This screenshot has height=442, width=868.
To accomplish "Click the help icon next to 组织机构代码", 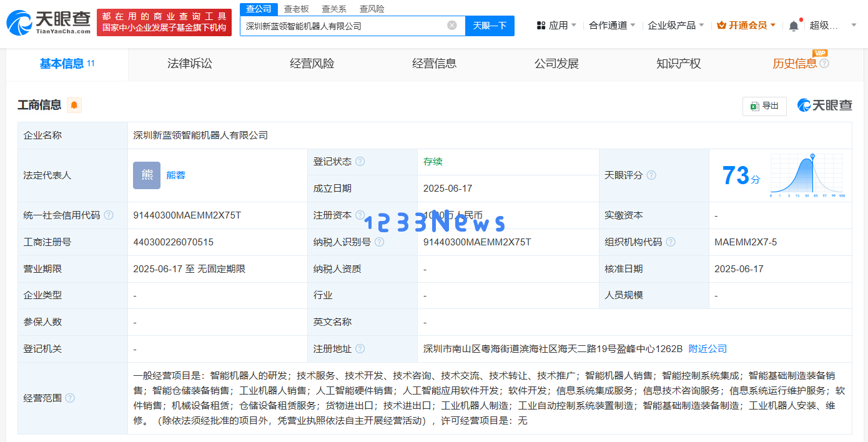I will (x=671, y=242).
